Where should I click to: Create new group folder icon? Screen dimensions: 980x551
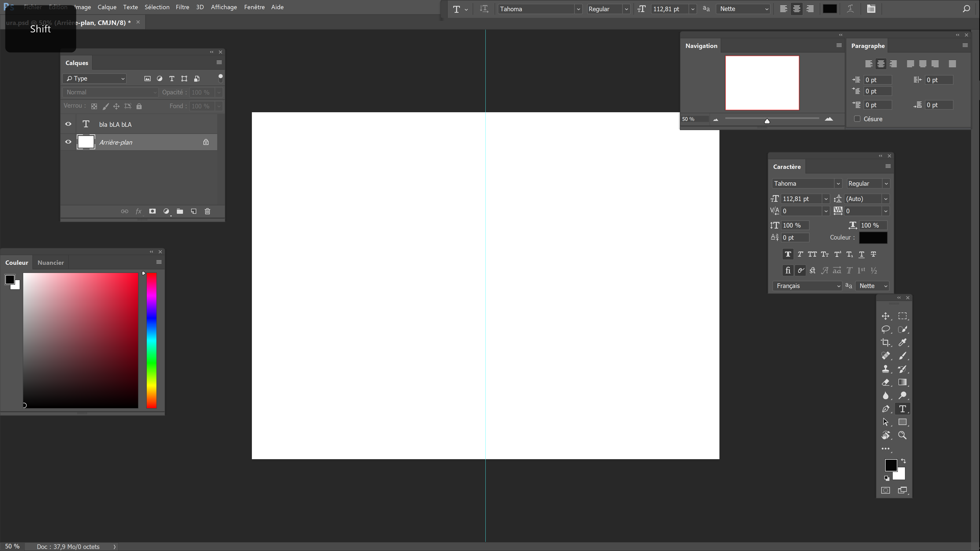point(180,211)
